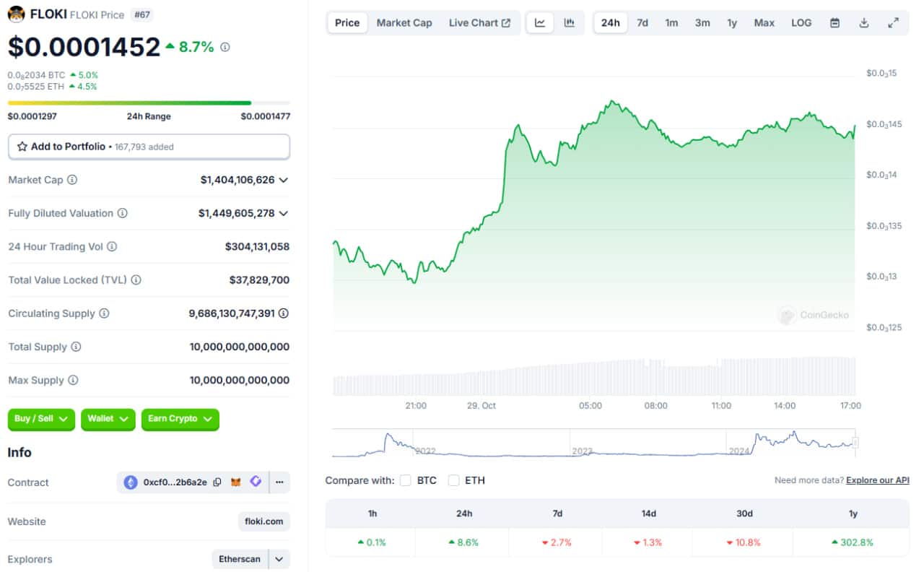The width and height of the screenshot is (924, 572).
Task: Click the star icon in Add to Portfolio
Action: 22,147
